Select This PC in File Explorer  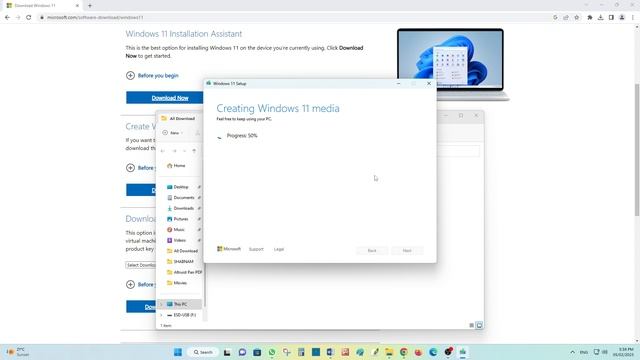coord(180,304)
